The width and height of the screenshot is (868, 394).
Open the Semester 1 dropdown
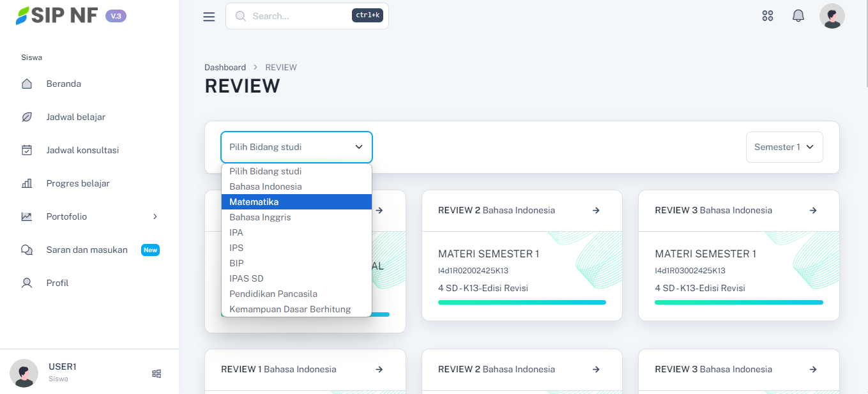(x=784, y=147)
